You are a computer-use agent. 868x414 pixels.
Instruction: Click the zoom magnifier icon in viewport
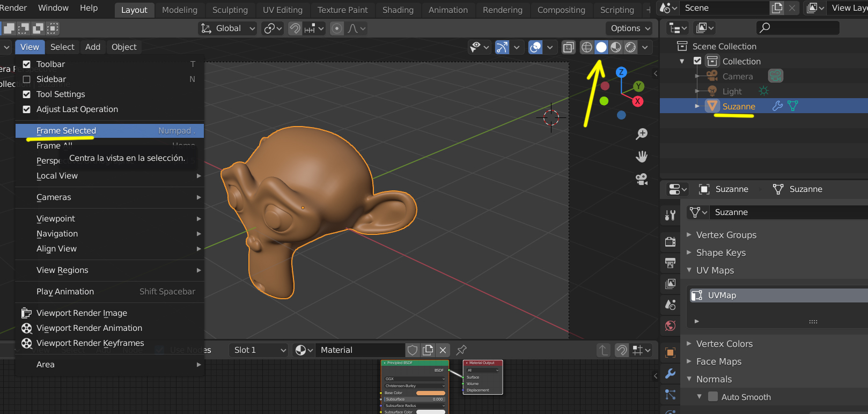tap(642, 134)
